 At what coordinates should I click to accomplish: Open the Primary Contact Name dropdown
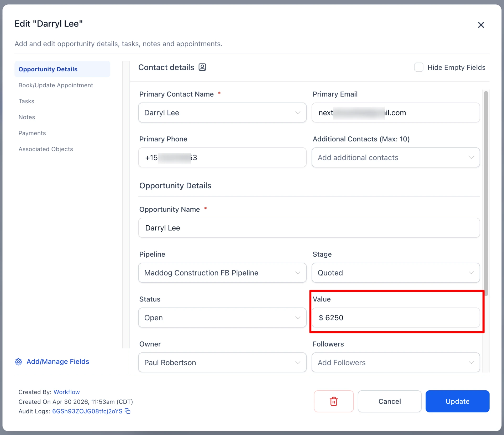tap(222, 113)
